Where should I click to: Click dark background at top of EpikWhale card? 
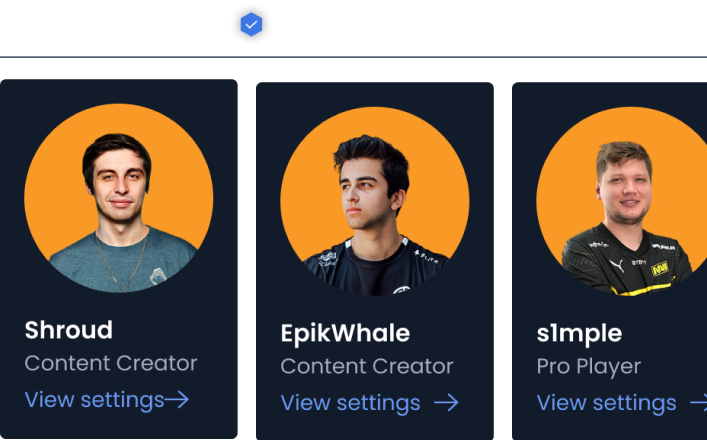[x=375, y=93]
